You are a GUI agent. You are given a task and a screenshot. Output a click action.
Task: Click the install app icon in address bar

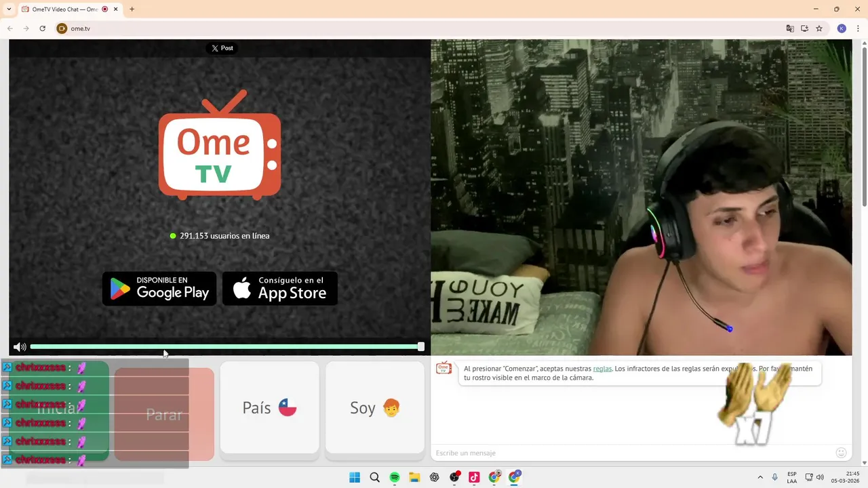click(804, 28)
